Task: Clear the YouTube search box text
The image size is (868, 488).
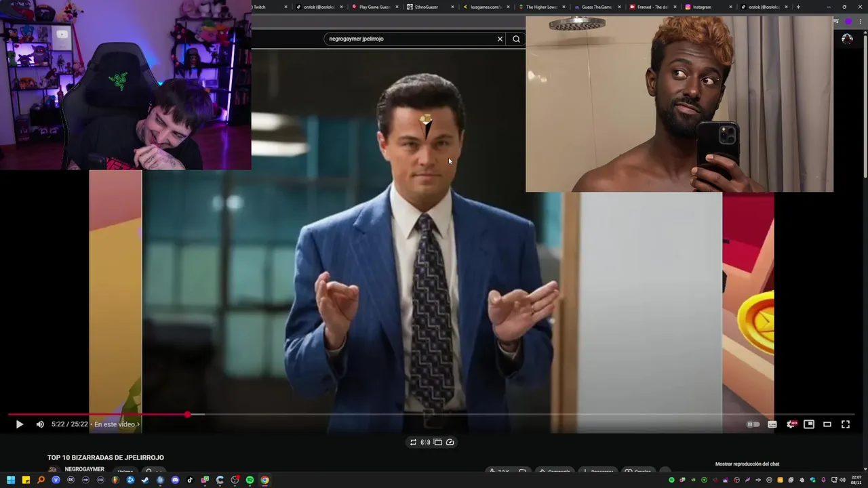Action: tap(500, 39)
